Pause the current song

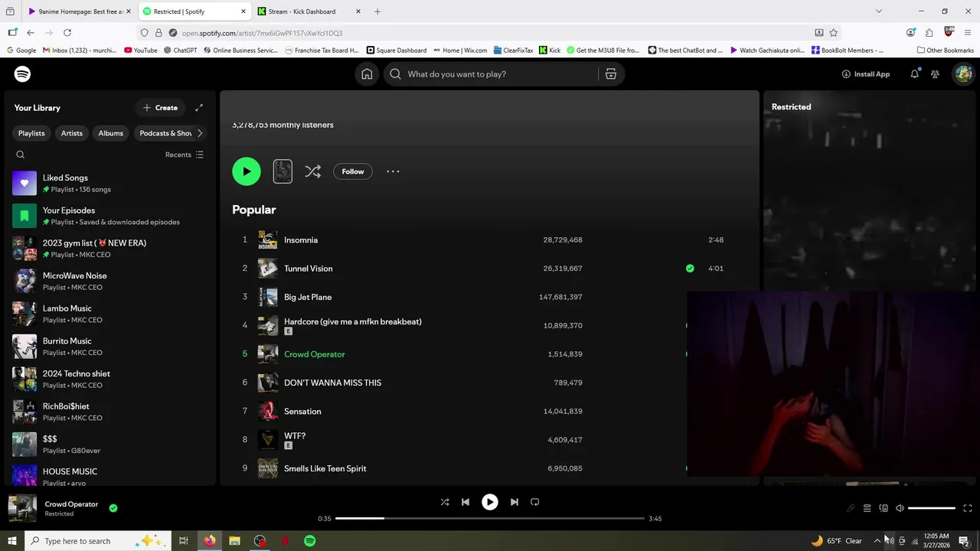pyautogui.click(x=490, y=502)
